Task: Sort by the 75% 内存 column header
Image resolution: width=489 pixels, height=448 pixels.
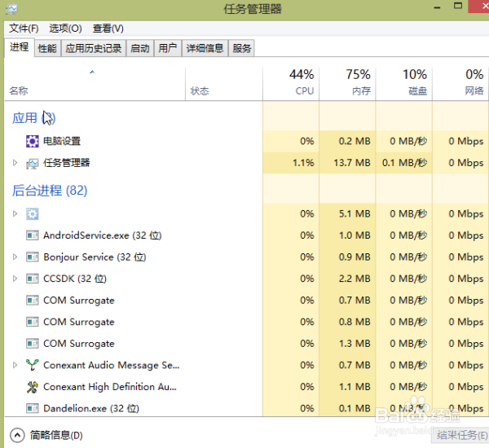Action: pos(347,84)
